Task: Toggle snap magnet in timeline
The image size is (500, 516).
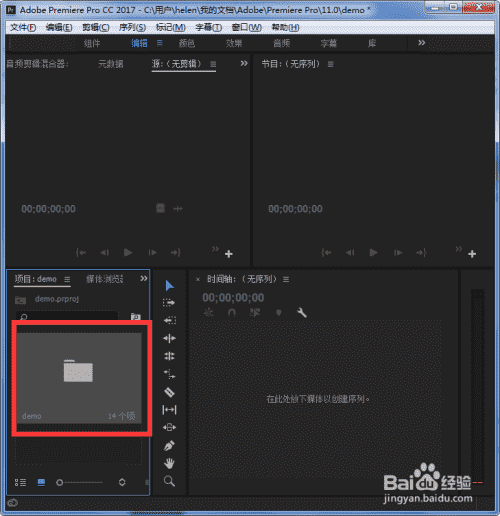Action: click(232, 312)
